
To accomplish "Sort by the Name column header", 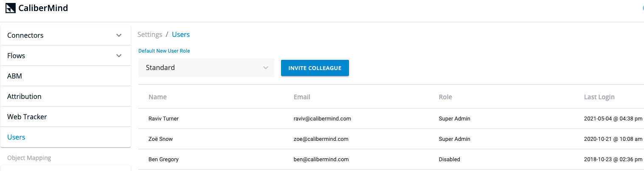I will coord(157,97).
